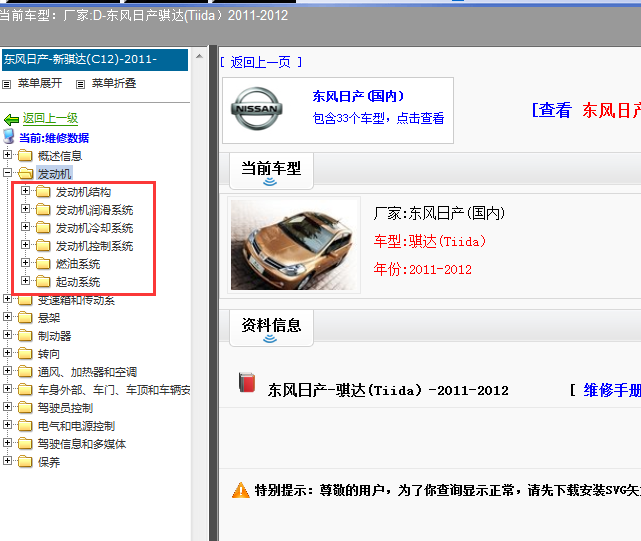Open the 东风日产(国内) brand link
Image resolution: width=641 pixels, height=541 pixels.
(x=358, y=97)
